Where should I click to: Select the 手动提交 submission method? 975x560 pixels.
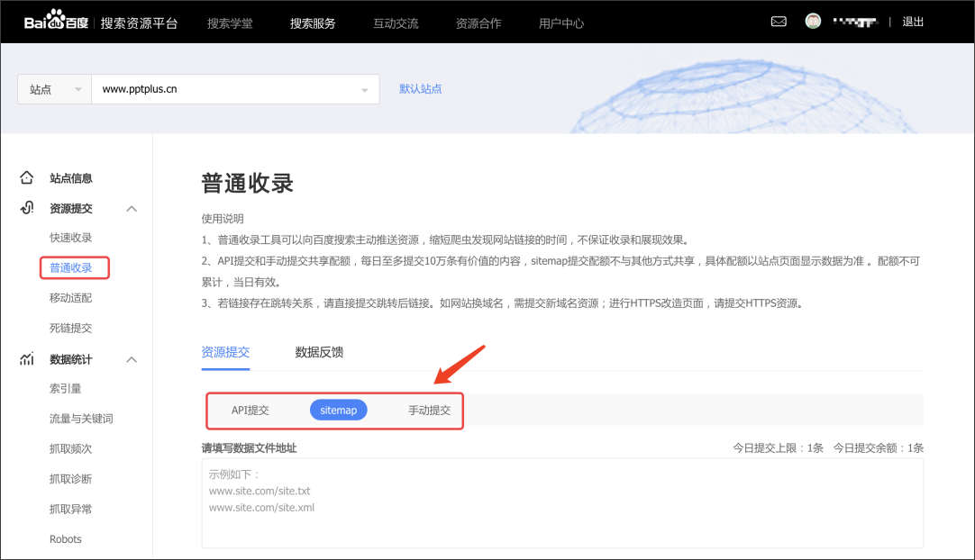[x=429, y=411]
